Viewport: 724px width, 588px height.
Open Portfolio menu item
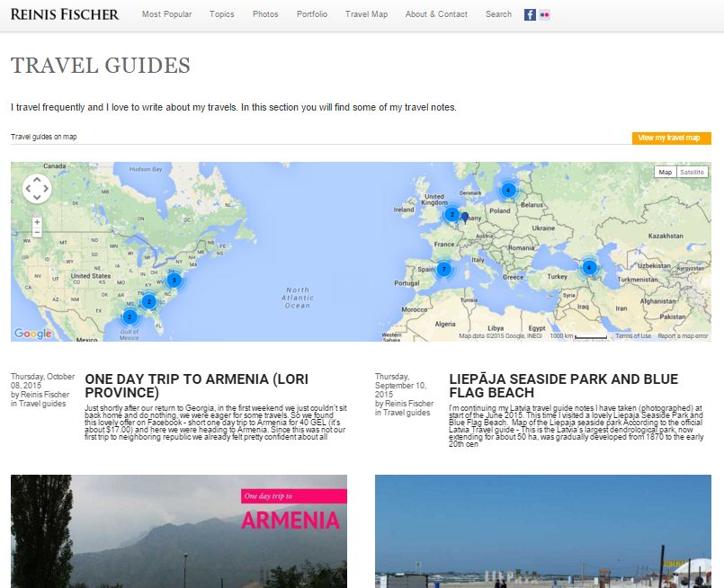tap(312, 14)
